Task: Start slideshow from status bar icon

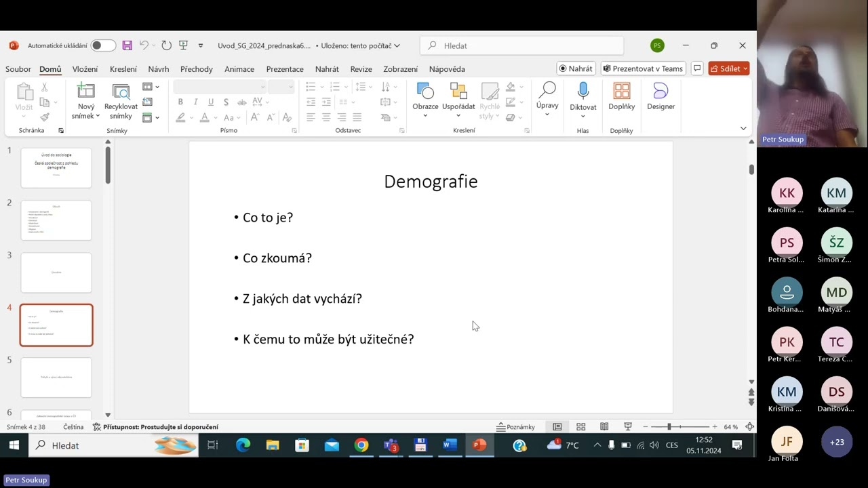Action: 628,427
